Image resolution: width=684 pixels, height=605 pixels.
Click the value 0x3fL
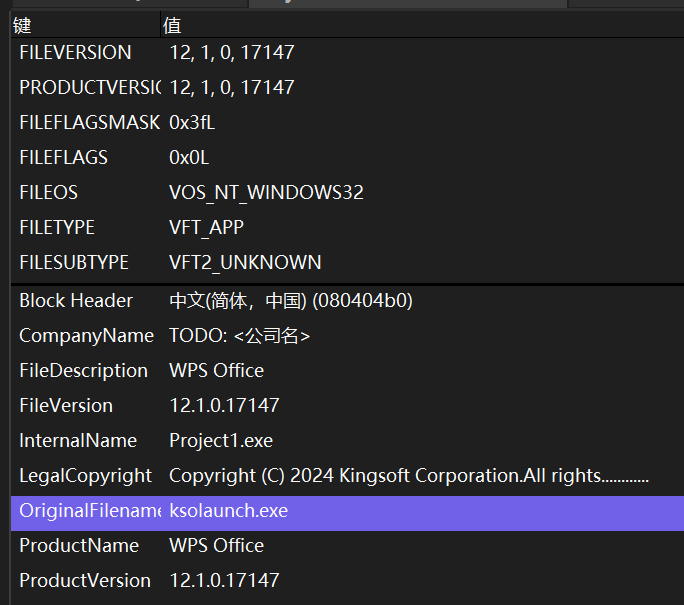point(192,123)
